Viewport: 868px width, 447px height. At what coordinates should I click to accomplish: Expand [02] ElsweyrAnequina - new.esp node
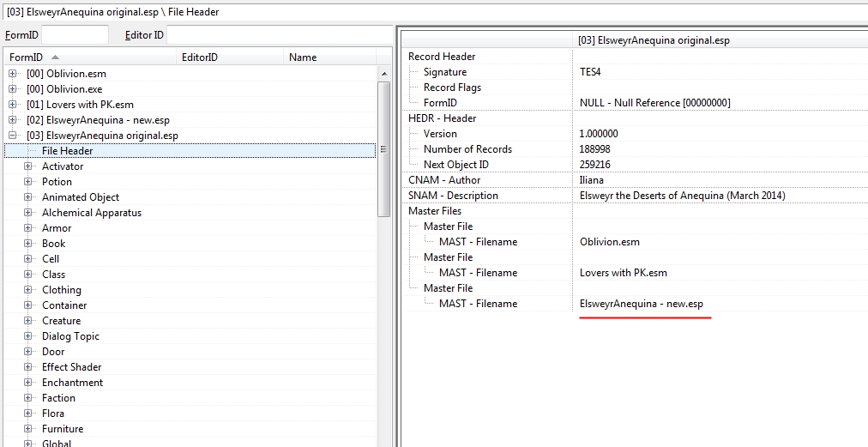pyautogui.click(x=13, y=120)
